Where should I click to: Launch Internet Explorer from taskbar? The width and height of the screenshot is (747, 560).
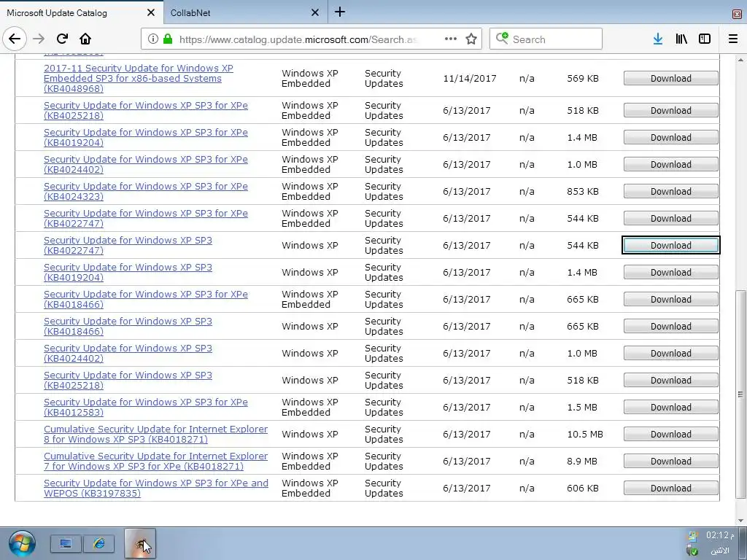click(x=99, y=543)
